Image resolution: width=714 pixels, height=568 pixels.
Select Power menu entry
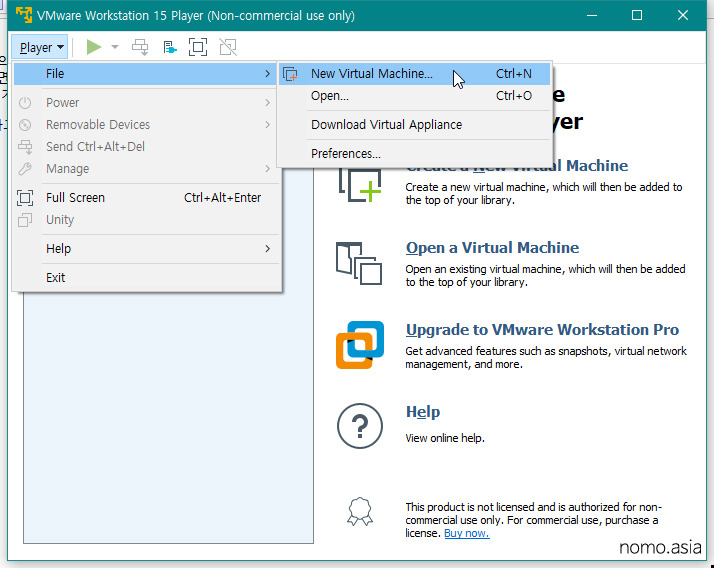click(x=144, y=102)
